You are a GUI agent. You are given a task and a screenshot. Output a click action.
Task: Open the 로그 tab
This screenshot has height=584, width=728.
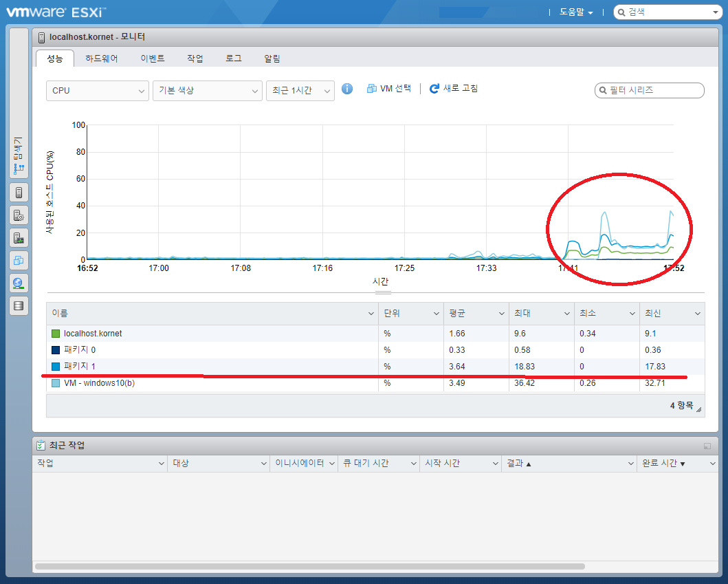(234, 58)
